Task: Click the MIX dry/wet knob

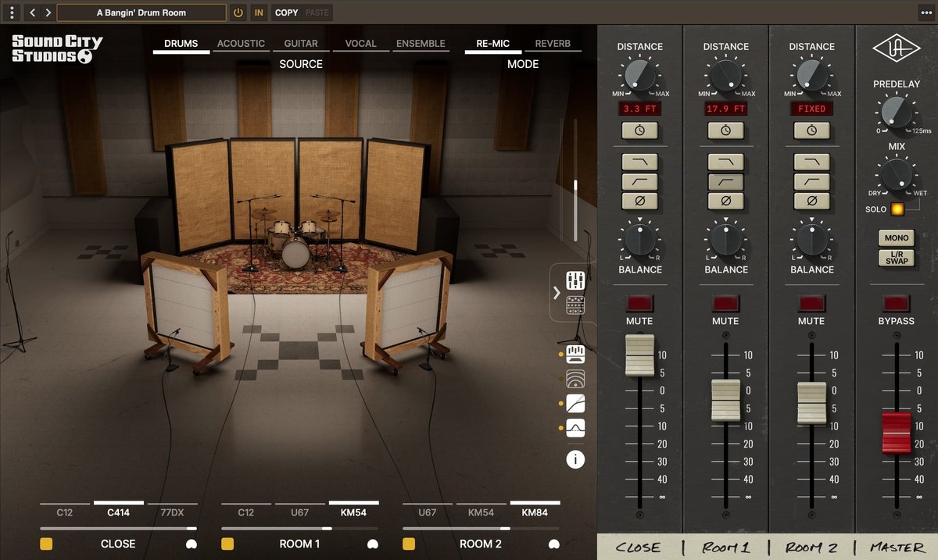Action: point(897,173)
